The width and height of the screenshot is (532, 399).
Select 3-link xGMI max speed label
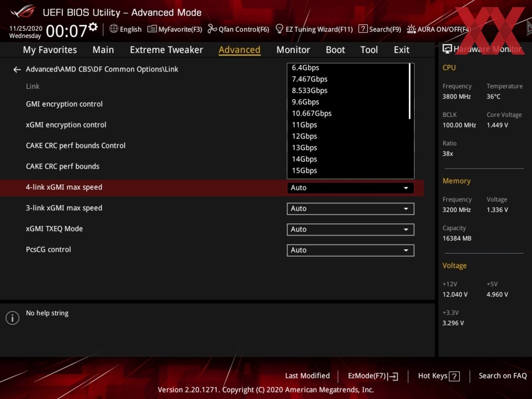pos(64,208)
